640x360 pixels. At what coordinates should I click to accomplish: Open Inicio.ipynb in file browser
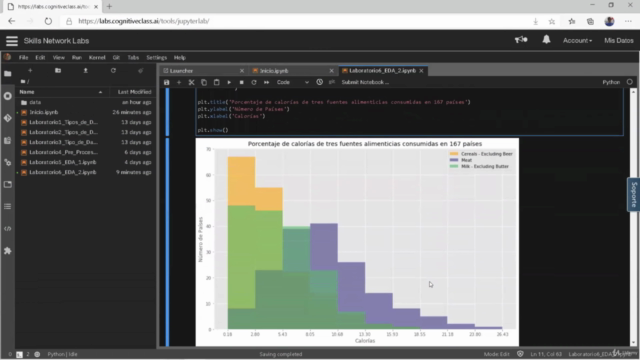[85, 112]
